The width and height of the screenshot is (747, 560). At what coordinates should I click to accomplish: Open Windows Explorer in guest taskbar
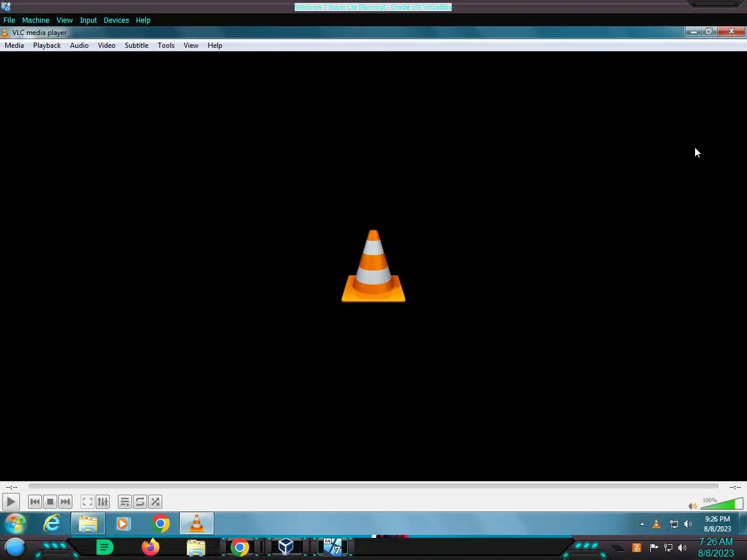[88, 524]
